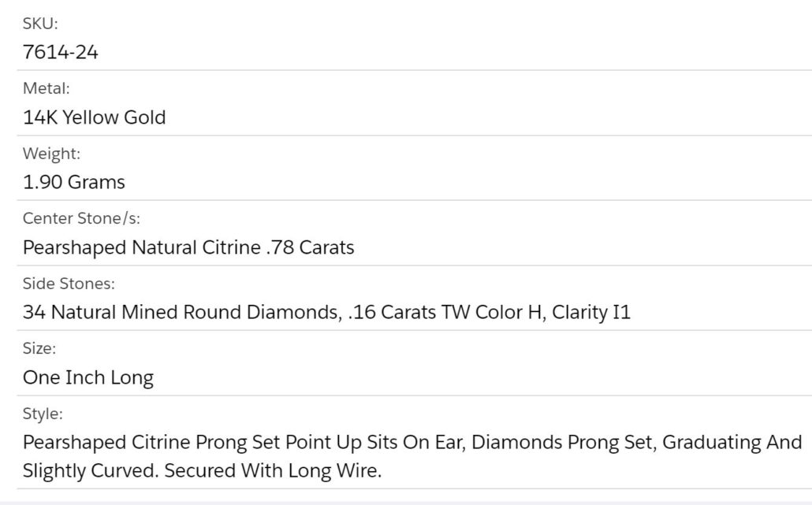Select Pearshaped Natural Citrine .78 Carats text

188,247
